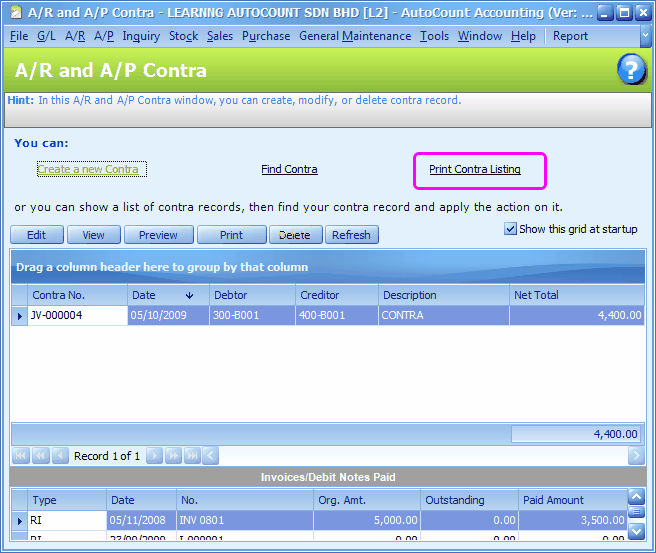Click the next record navigator arrow
The width and height of the screenshot is (656, 553).
click(x=154, y=456)
